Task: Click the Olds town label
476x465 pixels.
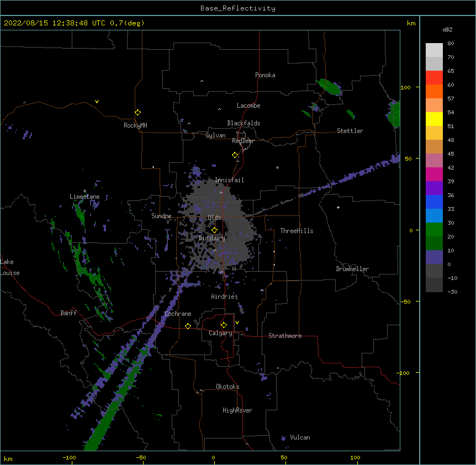Action: coord(214,218)
